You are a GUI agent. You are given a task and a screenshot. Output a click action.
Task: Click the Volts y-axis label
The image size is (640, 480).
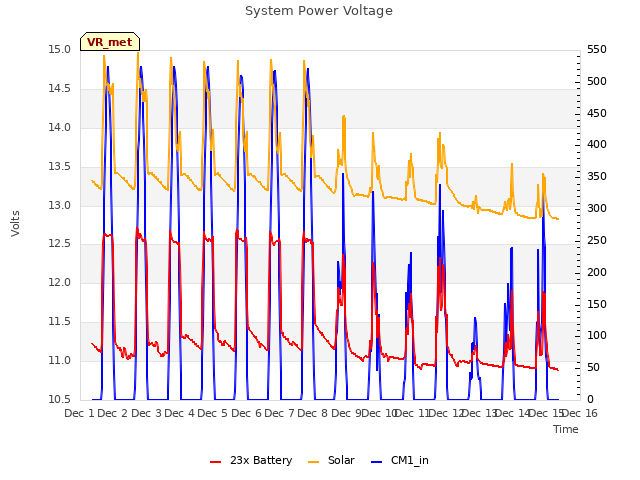tap(16, 224)
